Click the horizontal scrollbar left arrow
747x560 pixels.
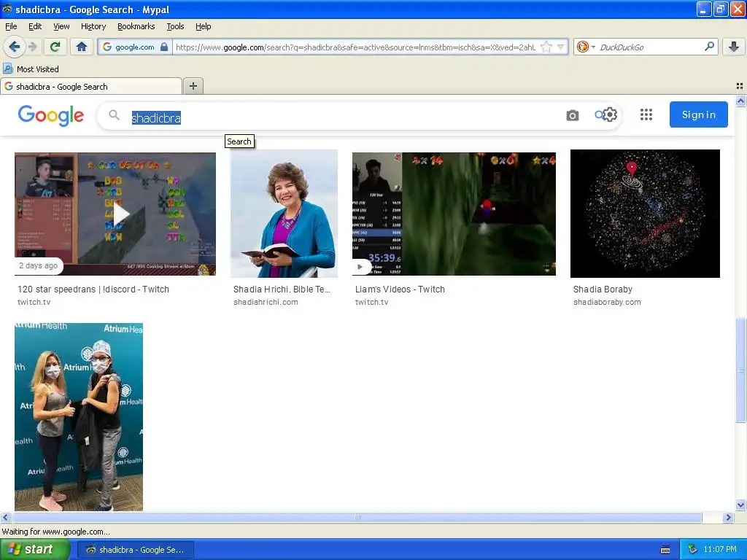[x=6, y=517]
